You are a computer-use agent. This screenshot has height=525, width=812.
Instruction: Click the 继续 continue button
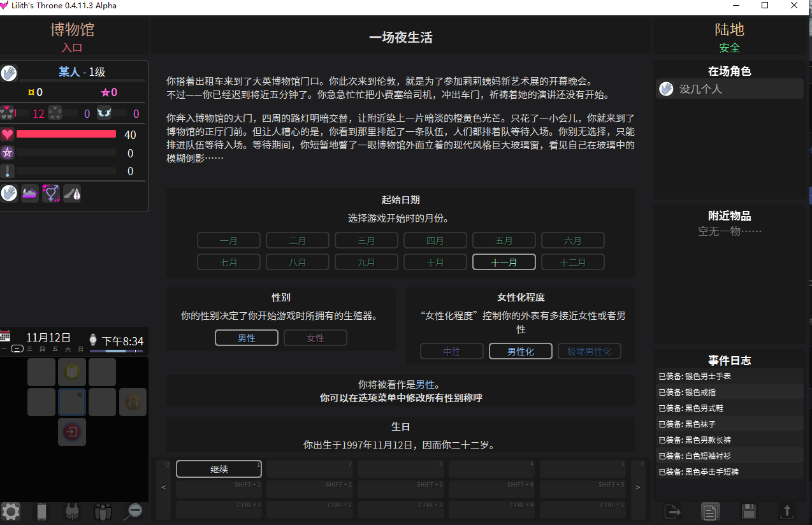[x=219, y=468]
